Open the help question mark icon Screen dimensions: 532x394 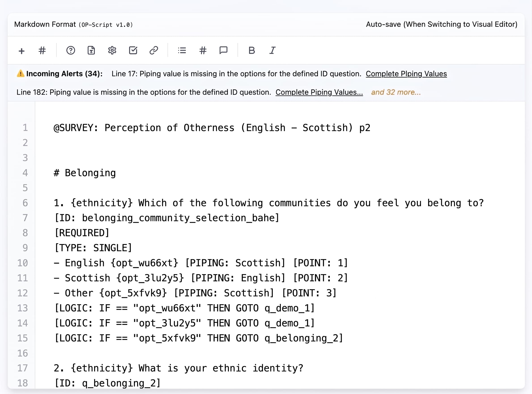70,50
